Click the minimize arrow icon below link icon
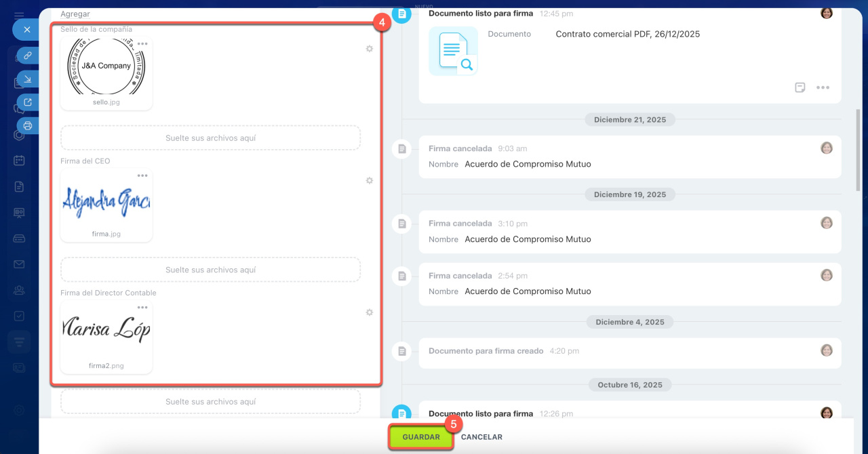Screen dimensions: 868x454 (27, 79)
